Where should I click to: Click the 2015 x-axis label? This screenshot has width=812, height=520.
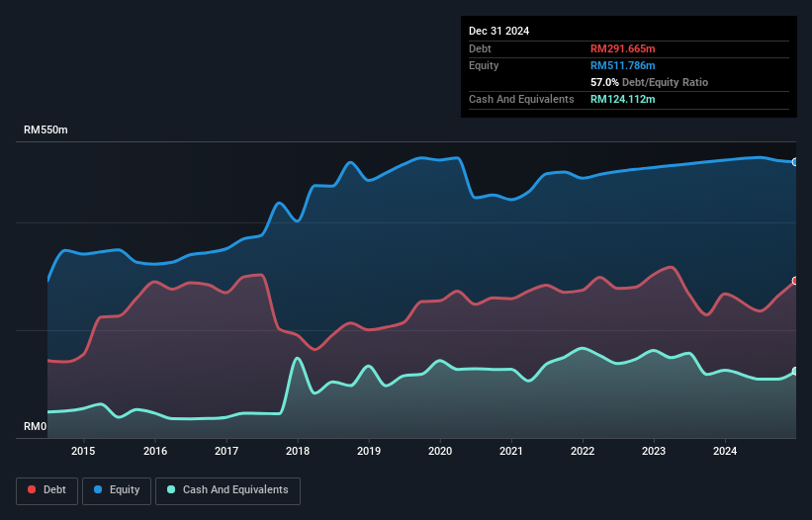tap(83, 451)
